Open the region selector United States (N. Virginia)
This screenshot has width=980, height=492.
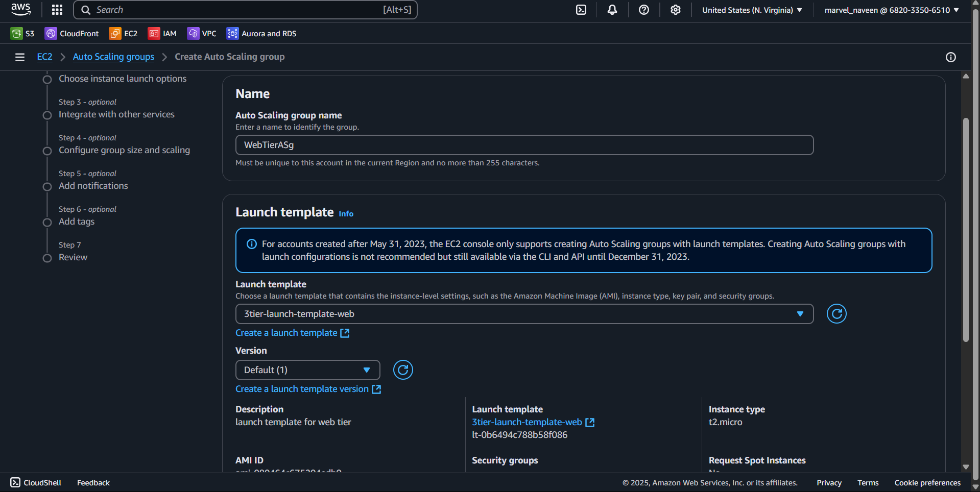point(752,10)
